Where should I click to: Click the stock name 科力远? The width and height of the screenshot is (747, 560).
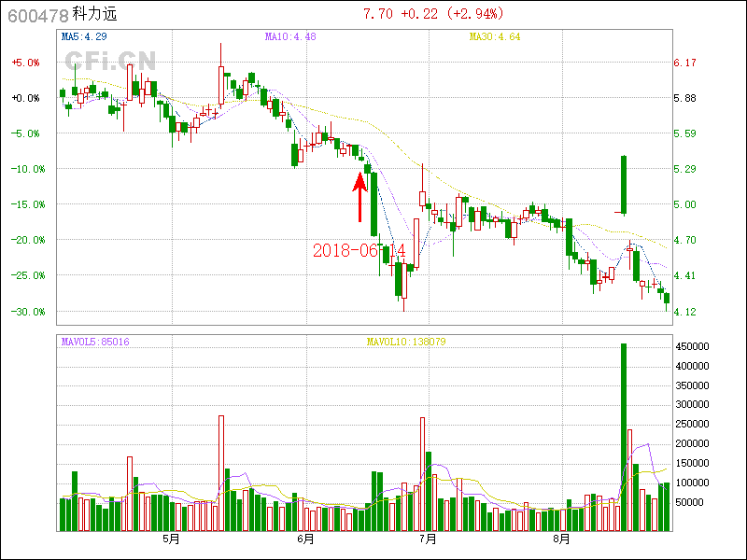click(x=95, y=15)
